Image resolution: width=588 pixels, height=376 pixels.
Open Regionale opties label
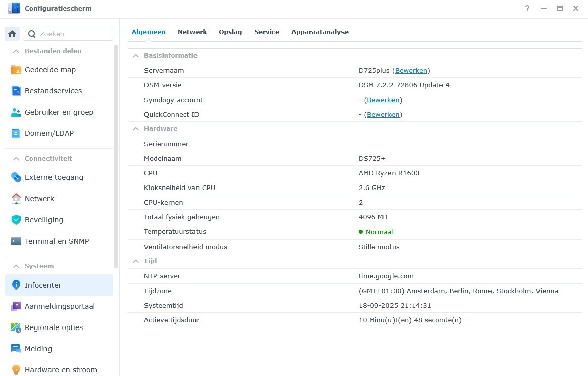pyautogui.click(x=54, y=327)
